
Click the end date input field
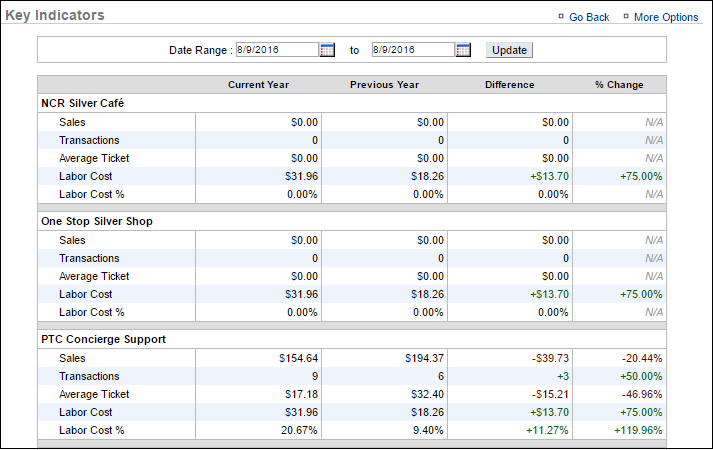[413, 50]
